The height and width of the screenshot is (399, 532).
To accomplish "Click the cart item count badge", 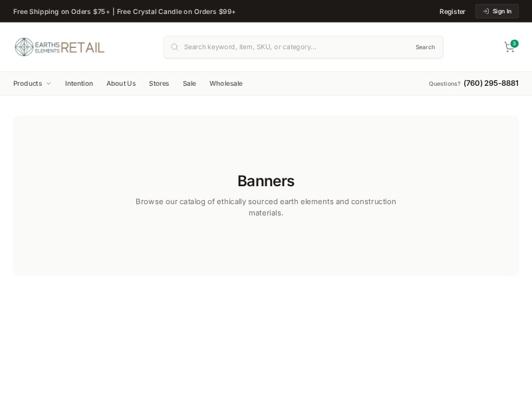I will coord(514,43).
